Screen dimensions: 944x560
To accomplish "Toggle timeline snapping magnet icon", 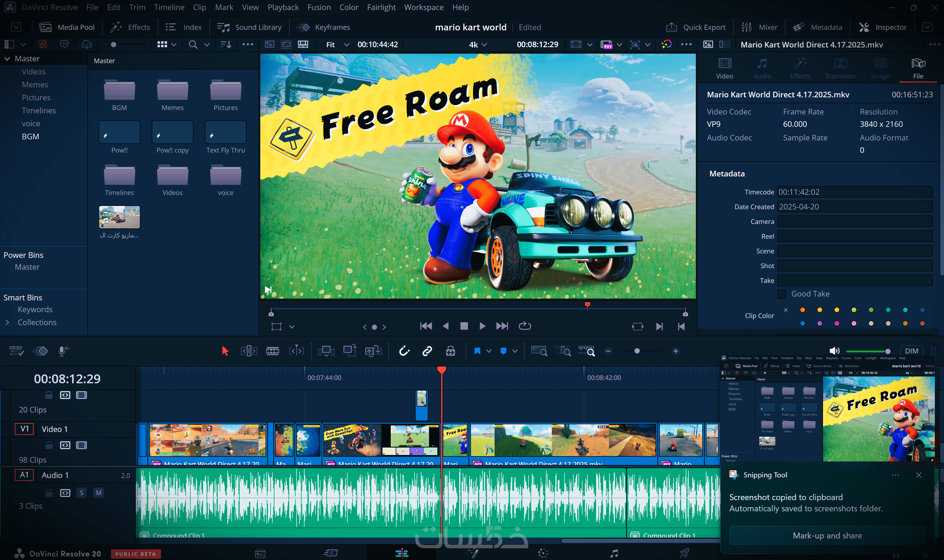I will (404, 351).
